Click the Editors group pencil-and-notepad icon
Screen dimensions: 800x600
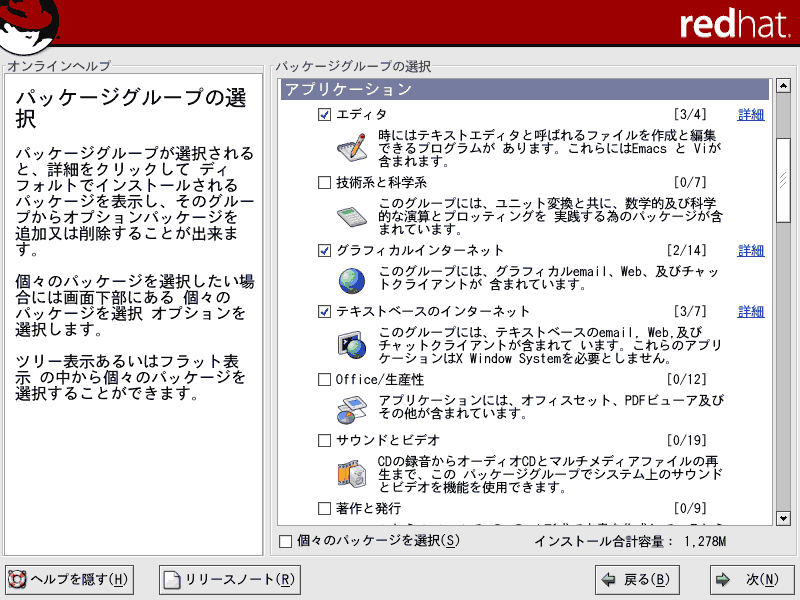tap(352, 148)
